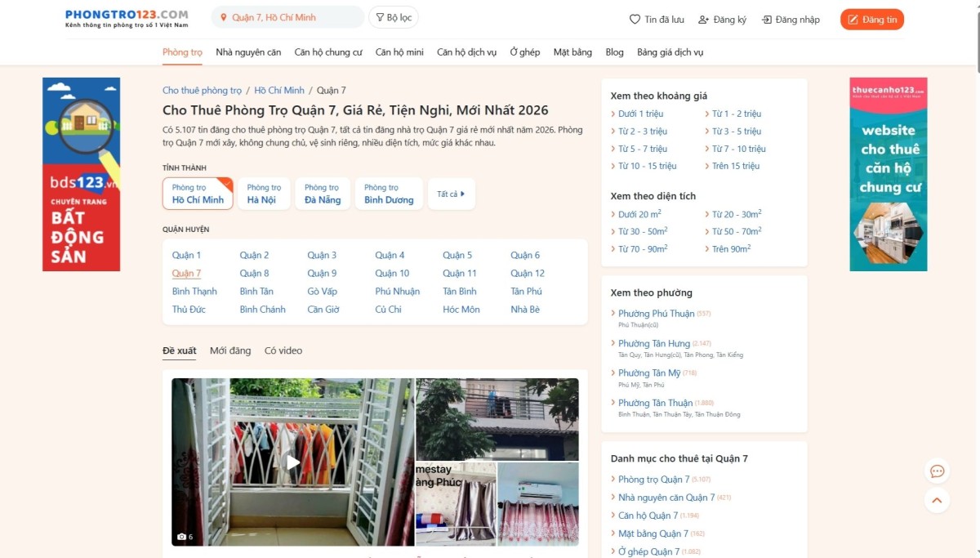980x558 pixels.
Task: Open the chat support bubble icon
Action: (938, 471)
